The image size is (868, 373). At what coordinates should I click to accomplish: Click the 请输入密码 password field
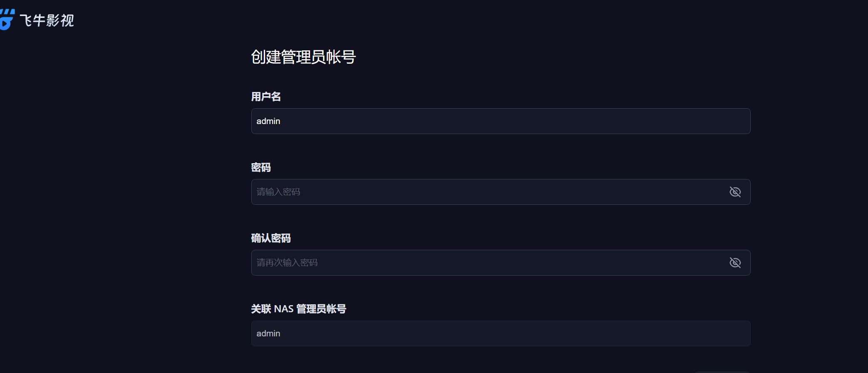click(x=501, y=192)
